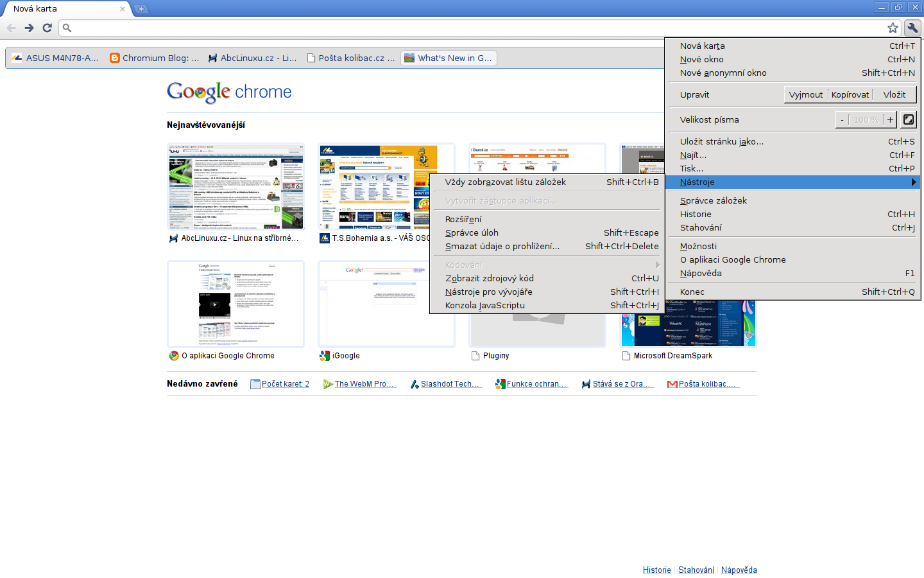Click Stahování link in page footer
Viewport: 924px width, 578px height.
click(696, 570)
